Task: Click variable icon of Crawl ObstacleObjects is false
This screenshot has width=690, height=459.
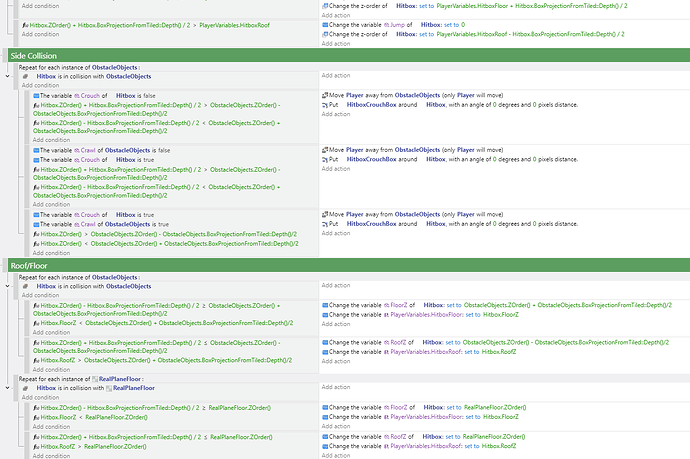Action: coord(37,150)
